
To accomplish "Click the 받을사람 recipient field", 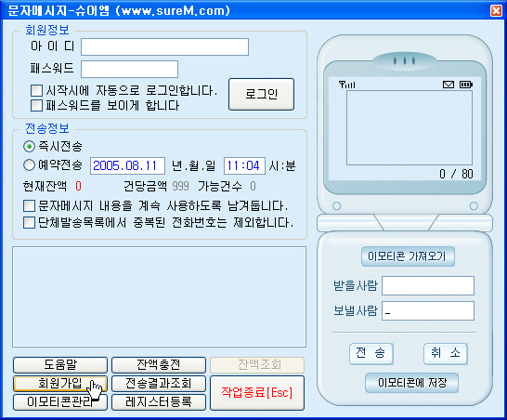I will point(428,285).
